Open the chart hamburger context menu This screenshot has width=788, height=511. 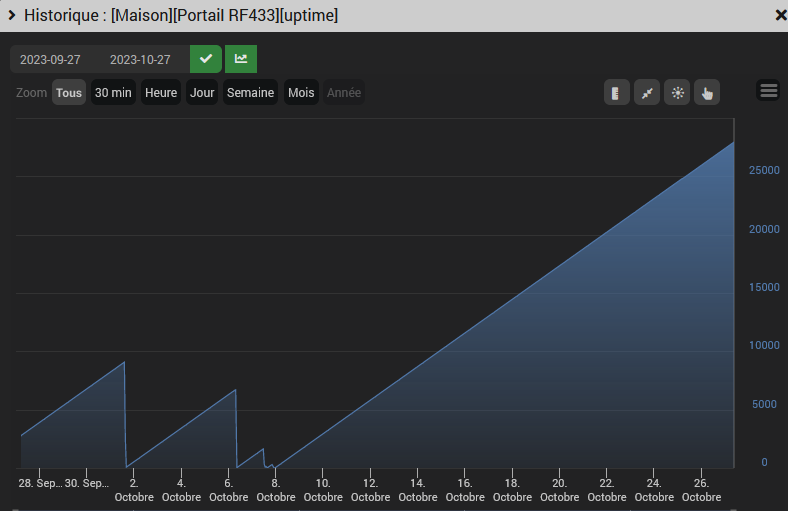tap(768, 90)
